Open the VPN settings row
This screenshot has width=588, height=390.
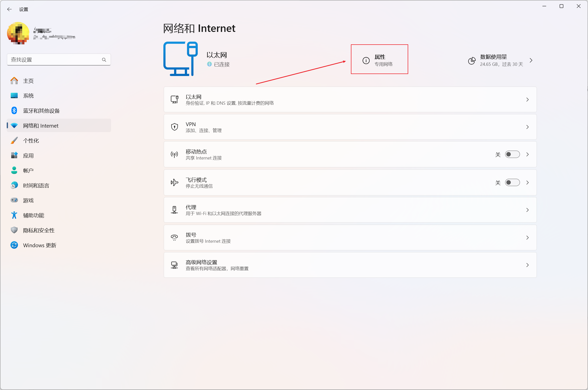point(350,127)
